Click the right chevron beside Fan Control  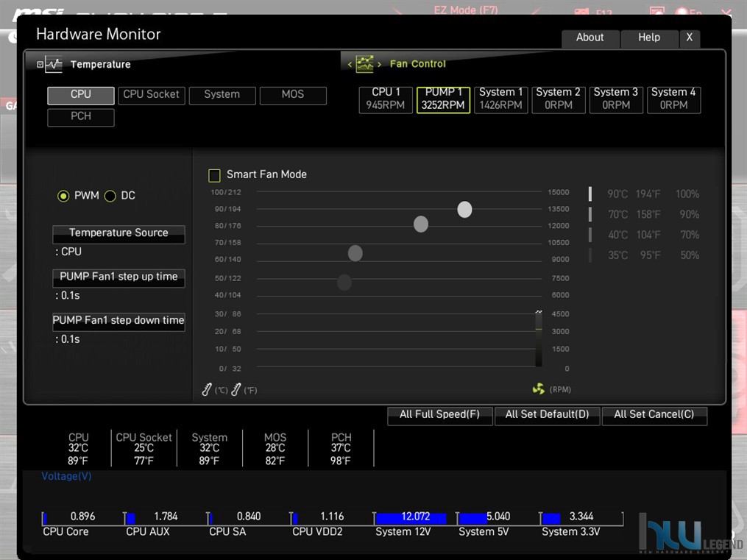point(379,64)
